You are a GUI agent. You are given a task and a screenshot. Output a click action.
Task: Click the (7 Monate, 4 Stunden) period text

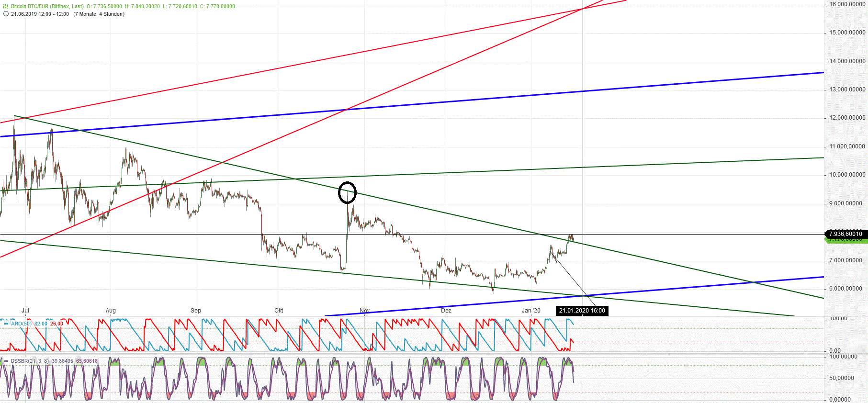[99, 14]
